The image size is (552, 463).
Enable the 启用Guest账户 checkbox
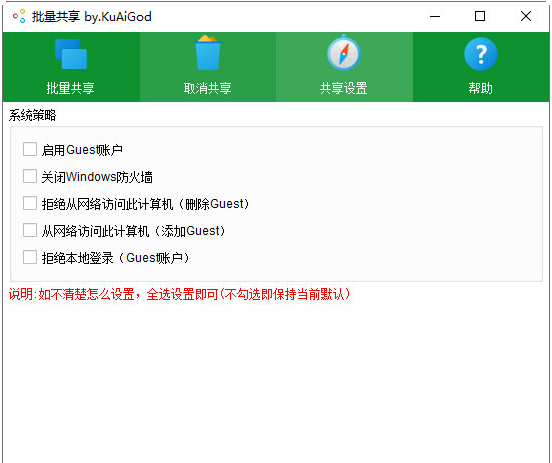click(30, 149)
